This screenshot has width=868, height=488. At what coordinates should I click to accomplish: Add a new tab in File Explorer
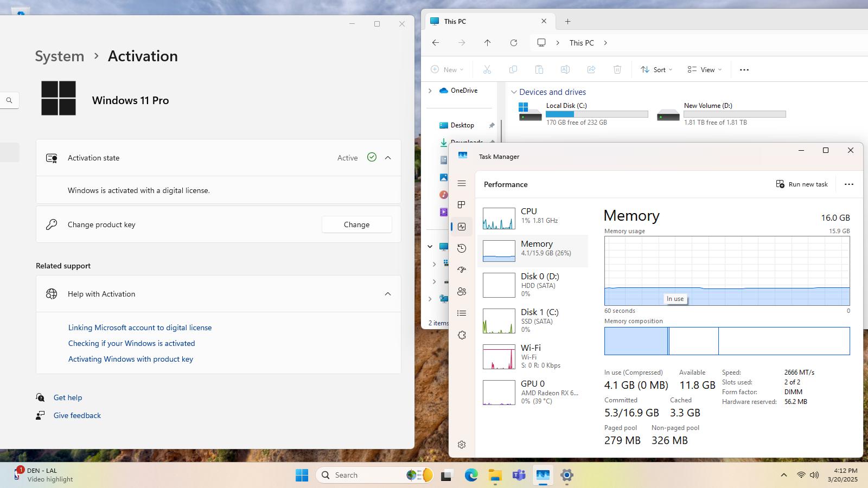click(x=567, y=22)
